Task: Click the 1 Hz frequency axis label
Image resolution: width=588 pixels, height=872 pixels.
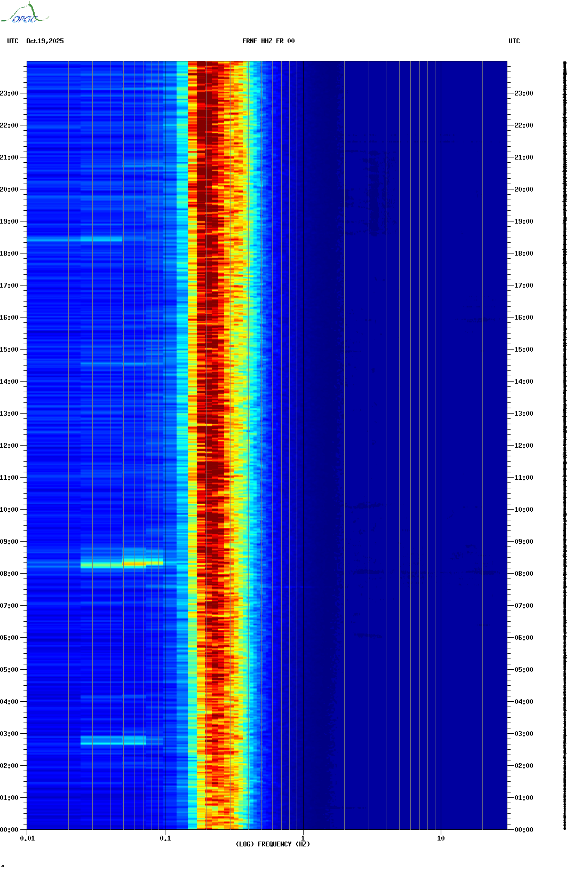Action: tap(303, 838)
